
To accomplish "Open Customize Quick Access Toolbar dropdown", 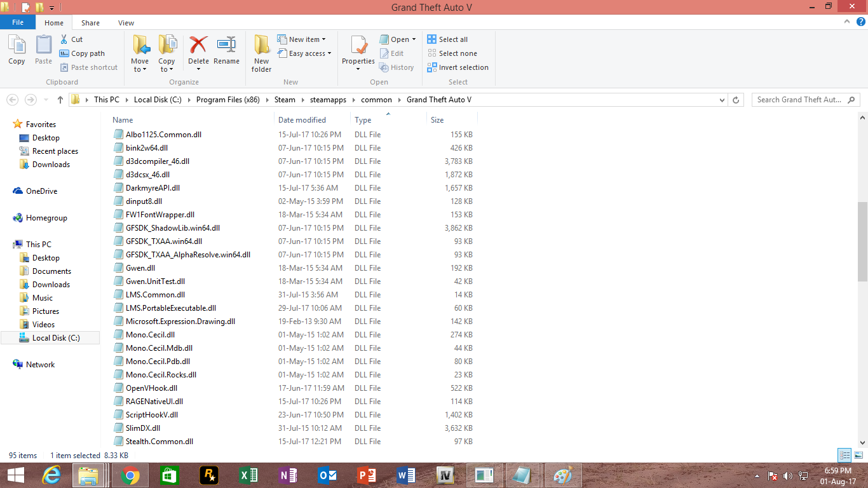I will [x=51, y=8].
